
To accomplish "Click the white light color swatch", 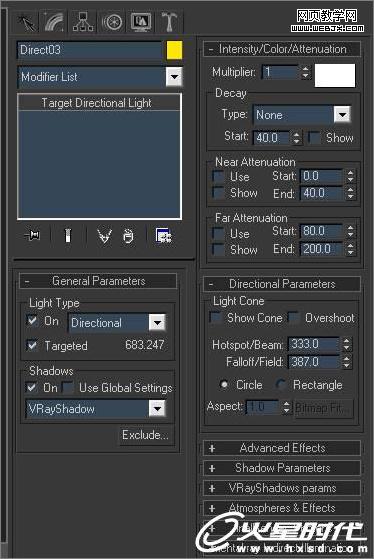I will pos(335,76).
